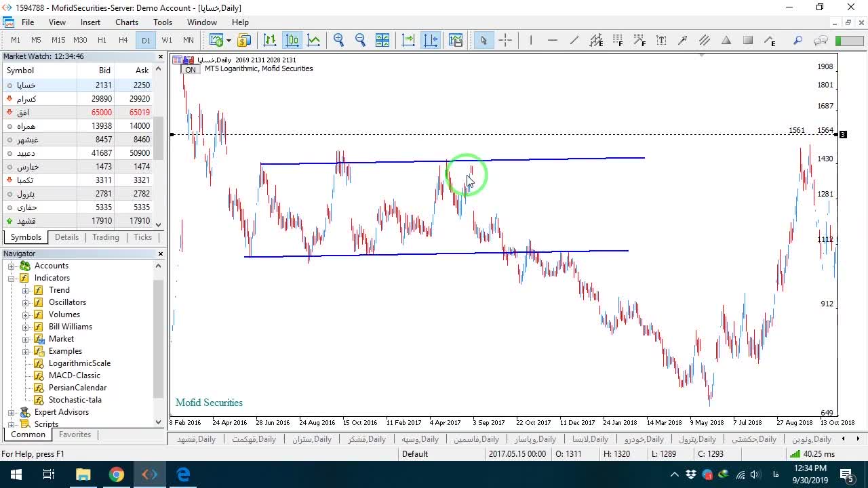Toggle chart auto scroll icon
Image resolution: width=868 pixels, height=488 pixels.
408,40
